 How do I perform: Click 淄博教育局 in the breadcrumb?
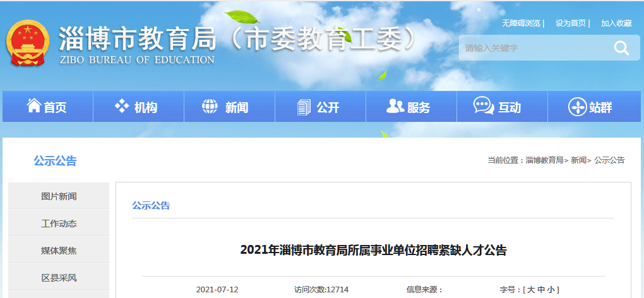pos(544,160)
